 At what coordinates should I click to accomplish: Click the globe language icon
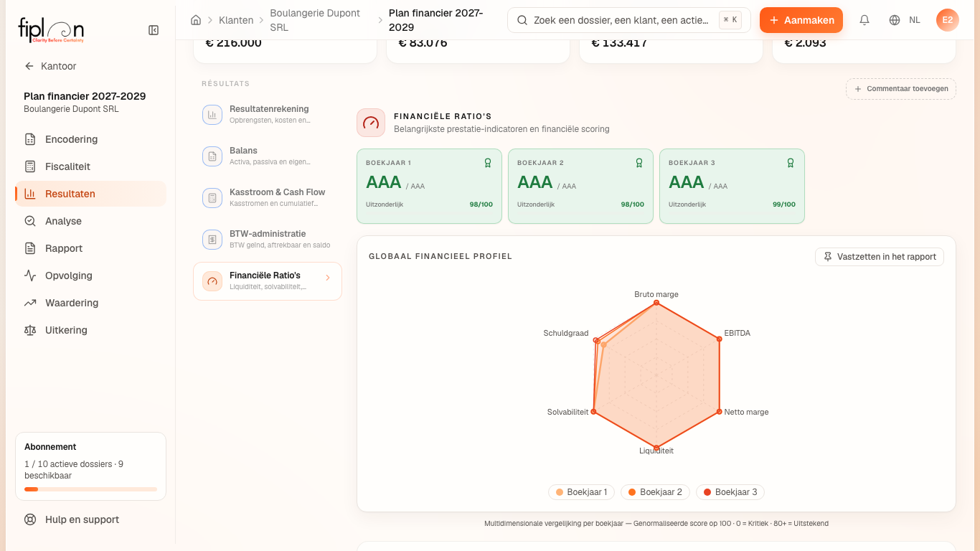point(895,20)
